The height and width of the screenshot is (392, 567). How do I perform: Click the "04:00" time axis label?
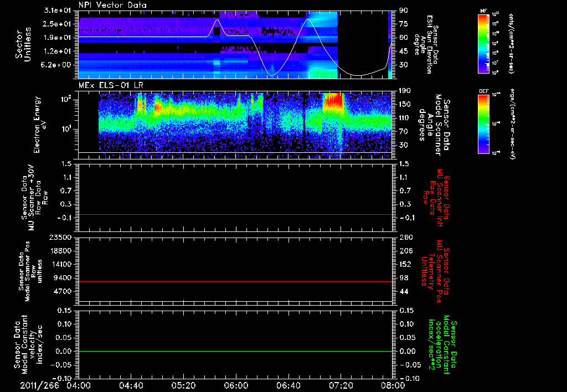[78, 385]
